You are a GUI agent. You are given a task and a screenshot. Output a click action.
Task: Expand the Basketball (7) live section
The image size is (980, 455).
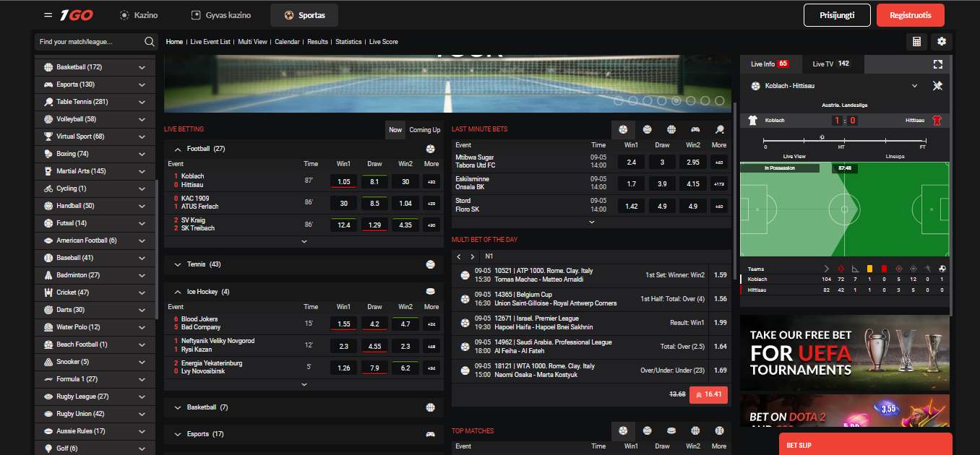point(178,407)
